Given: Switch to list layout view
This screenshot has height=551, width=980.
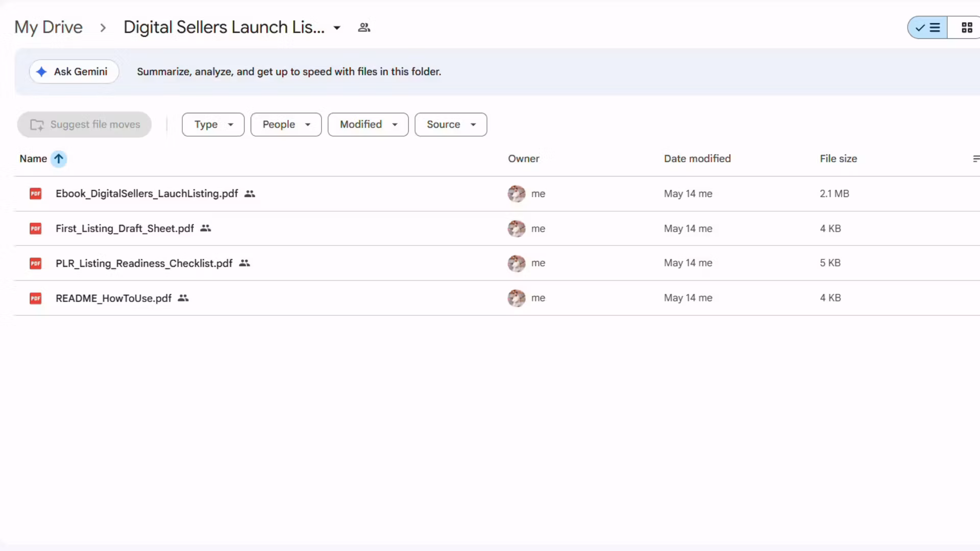Looking at the screenshot, I should [x=927, y=28].
